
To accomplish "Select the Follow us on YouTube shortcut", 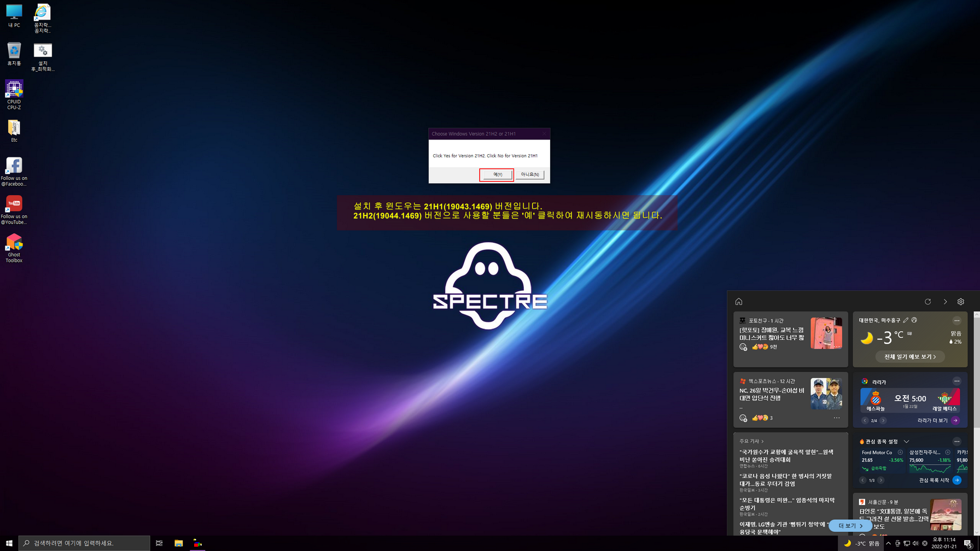I will pyautogui.click(x=14, y=210).
